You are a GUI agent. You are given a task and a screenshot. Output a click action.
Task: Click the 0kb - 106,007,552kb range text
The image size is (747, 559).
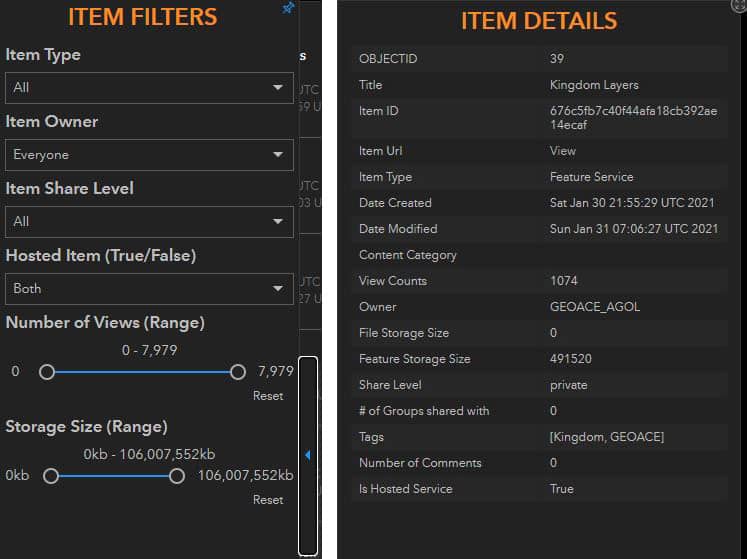click(149, 455)
